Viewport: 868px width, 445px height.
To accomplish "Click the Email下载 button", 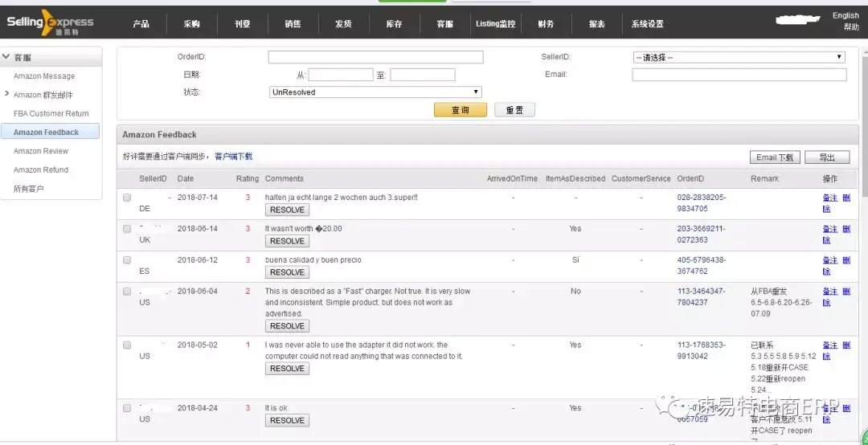I will click(x=775, y=157).
